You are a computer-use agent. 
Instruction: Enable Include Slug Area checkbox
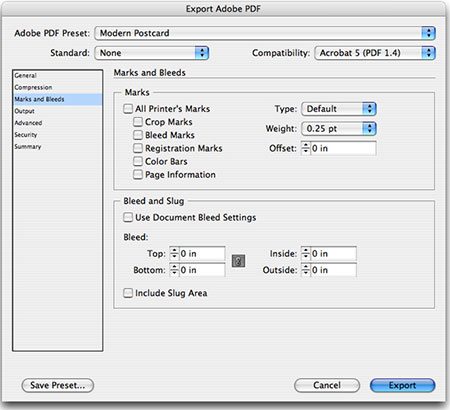coord(128,293)
